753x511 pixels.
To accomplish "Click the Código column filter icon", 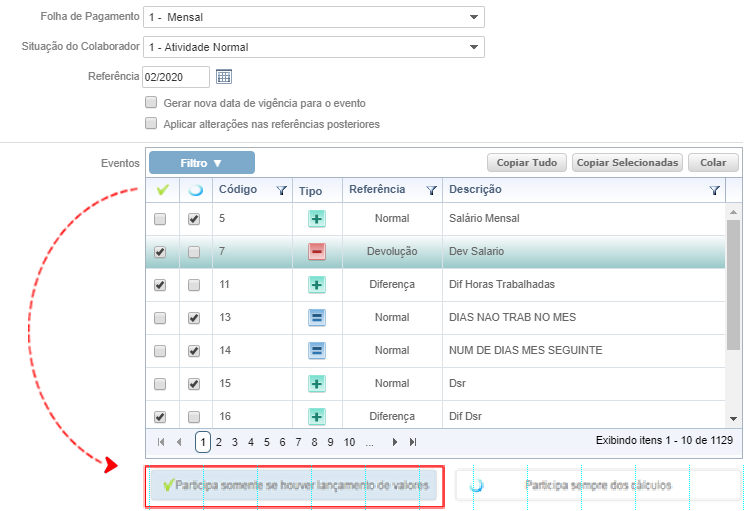I will [x=281, y=190].
